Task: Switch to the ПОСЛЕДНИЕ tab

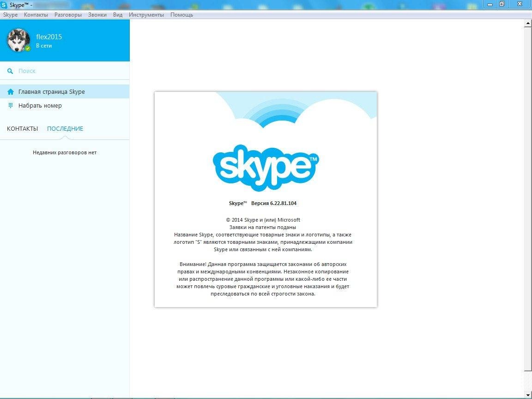Action: pos(65,128)
